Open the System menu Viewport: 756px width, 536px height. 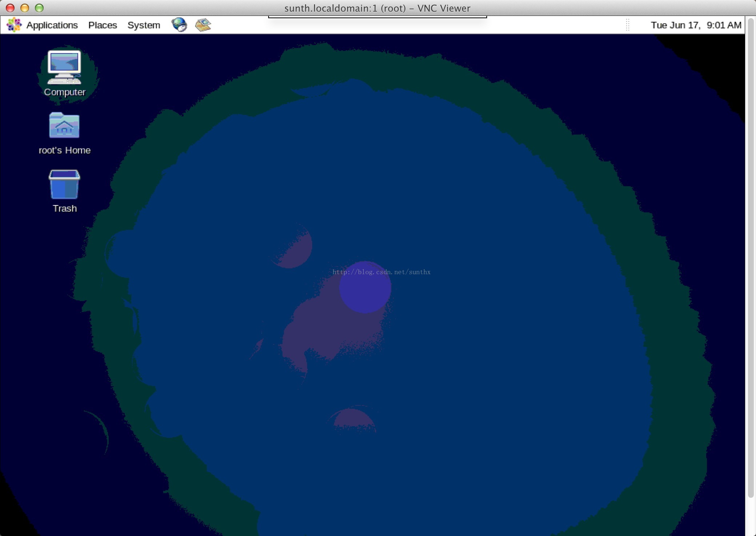(x=144, y=25)
